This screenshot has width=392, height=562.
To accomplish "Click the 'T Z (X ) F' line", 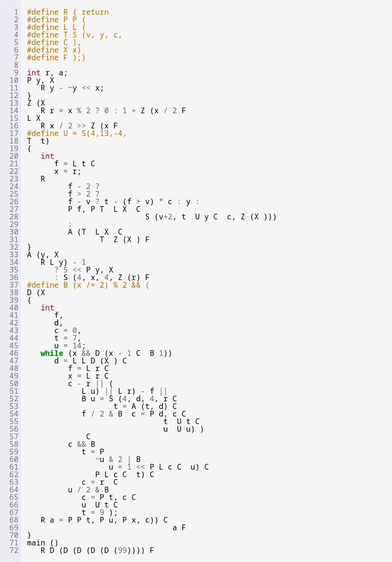I will click(125, 239).
